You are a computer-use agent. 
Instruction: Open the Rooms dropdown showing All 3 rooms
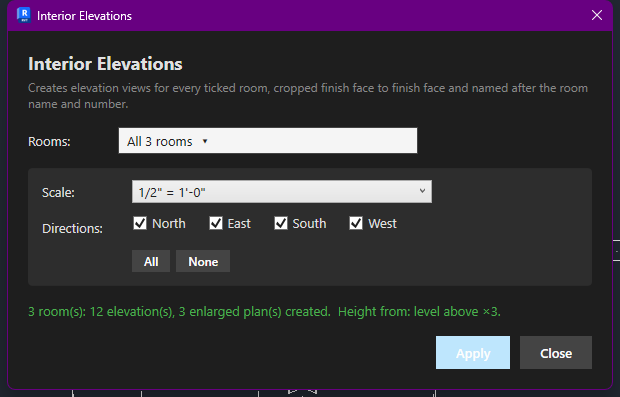click(268, 141)
